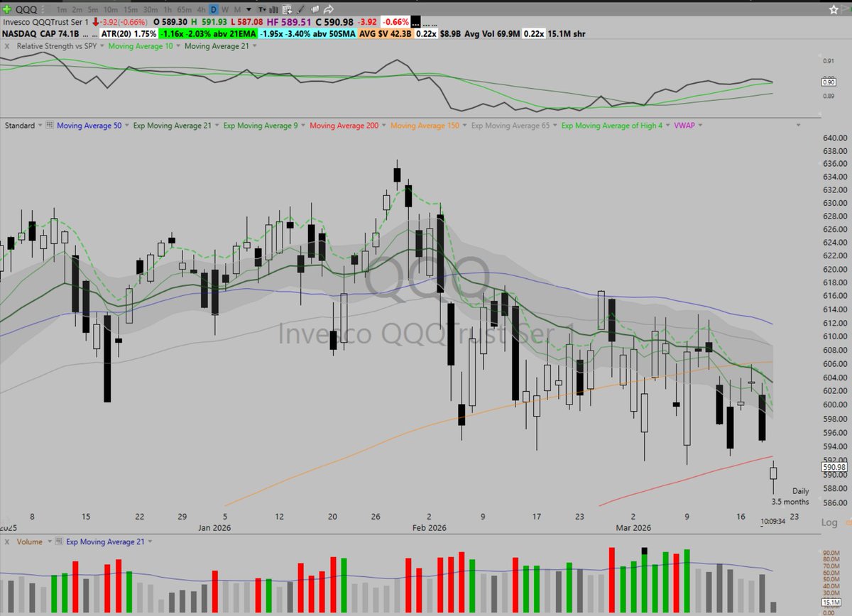Choose the 65m timeframe

pos(184,9)
